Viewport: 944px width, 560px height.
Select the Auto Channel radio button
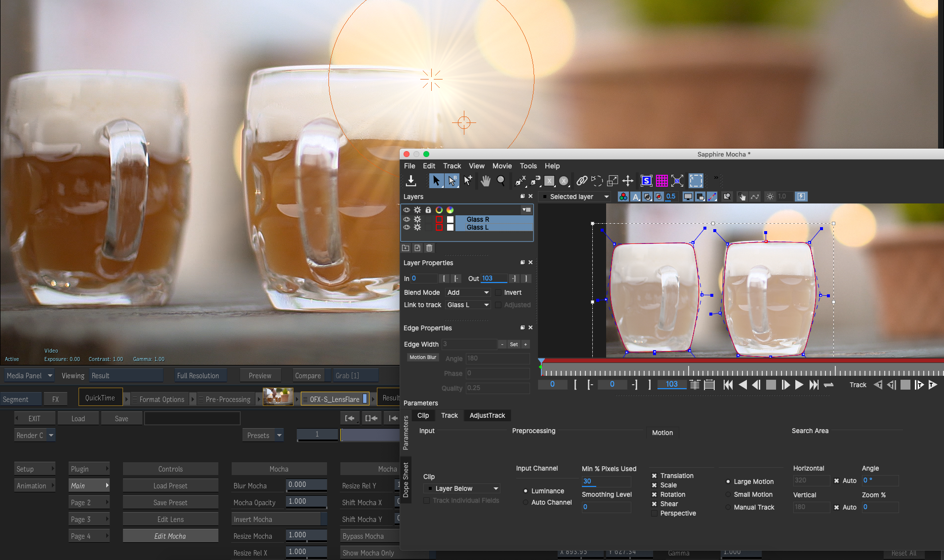point(526,502)
